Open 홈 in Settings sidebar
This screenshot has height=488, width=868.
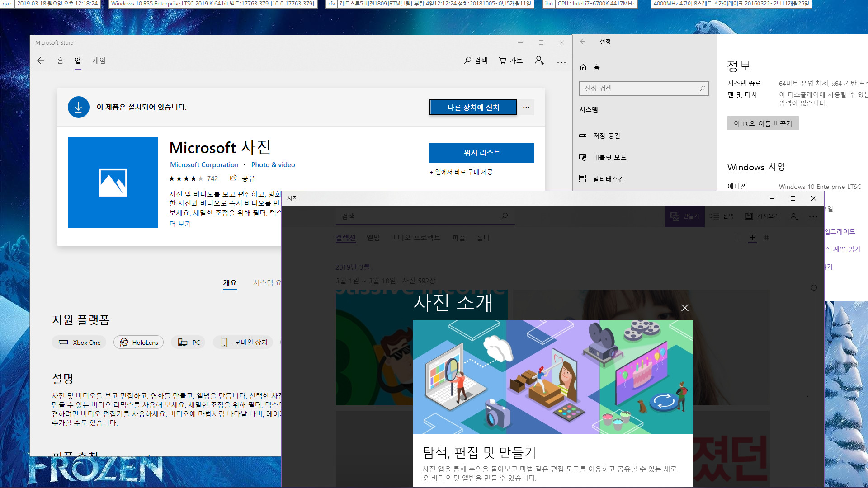coord(590,67)
